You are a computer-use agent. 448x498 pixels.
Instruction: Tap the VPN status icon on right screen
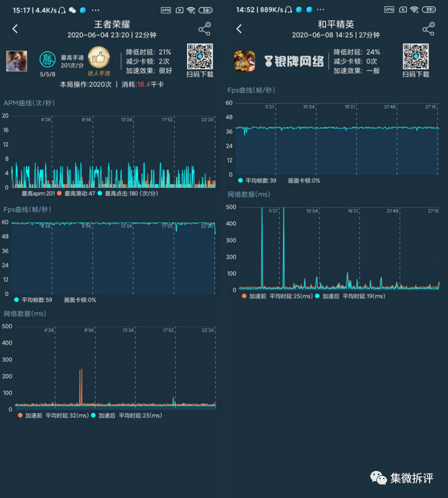(x=389, y=10)
